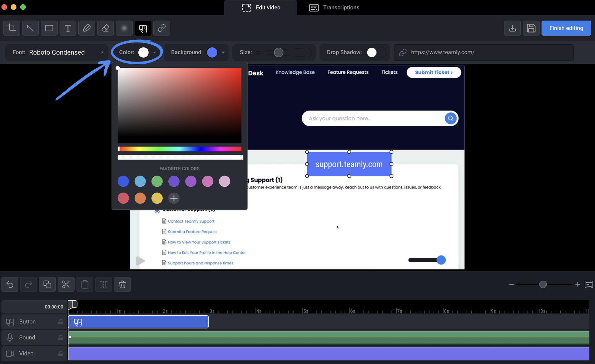Open Submit a Feature Request link
This screenshot has width=595, height=364.
coord(192,232)
